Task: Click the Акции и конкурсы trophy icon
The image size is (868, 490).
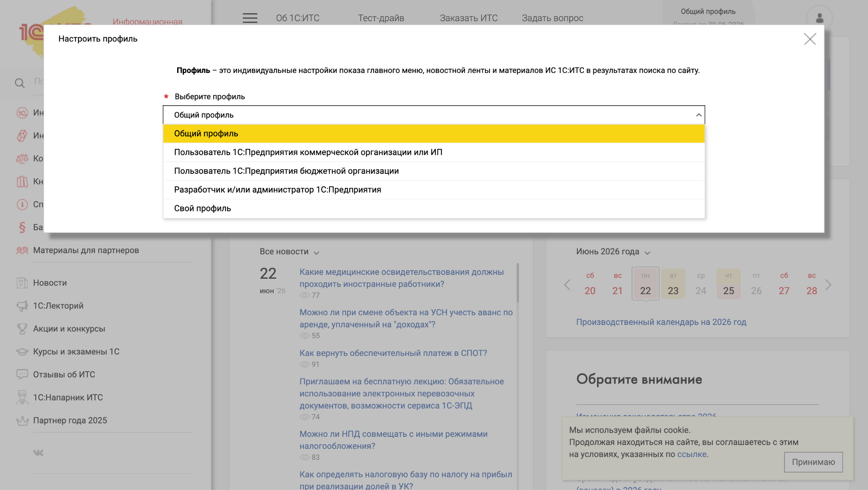Action: point(22,329)
